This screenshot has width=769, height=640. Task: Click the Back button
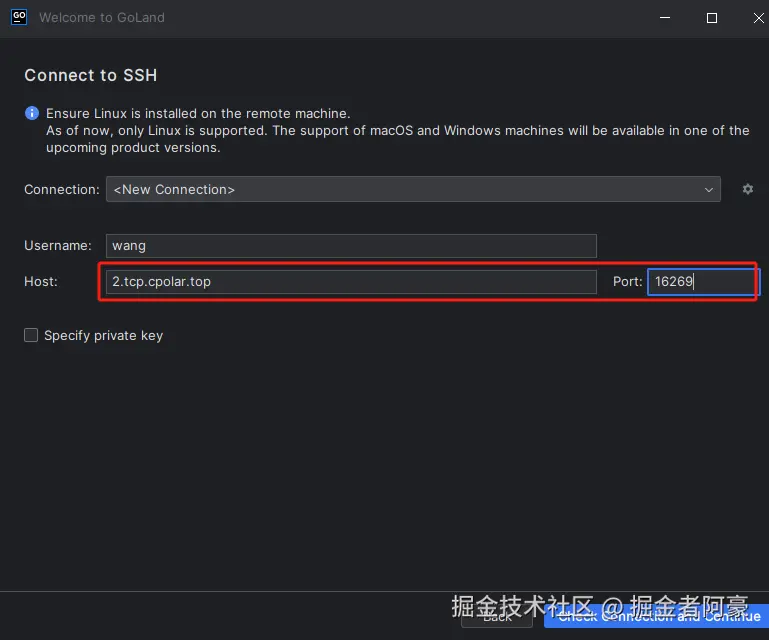(x=497, y=616)
